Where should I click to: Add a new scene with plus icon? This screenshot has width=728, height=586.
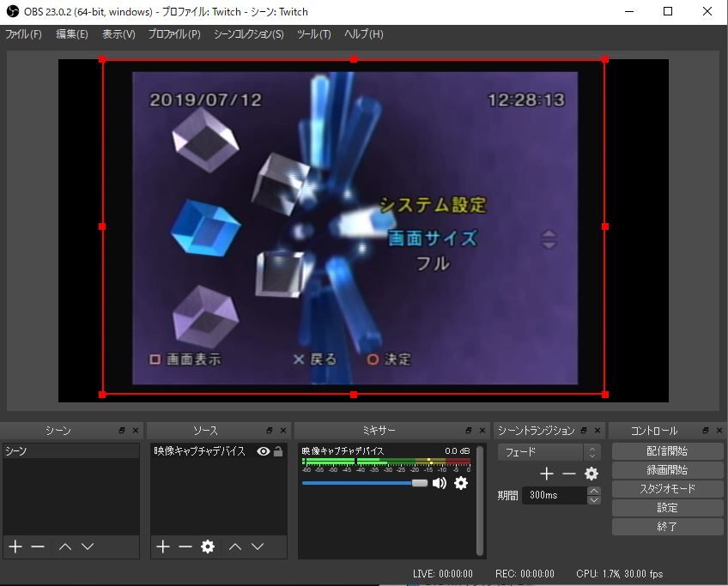click(x=15, y=547)
